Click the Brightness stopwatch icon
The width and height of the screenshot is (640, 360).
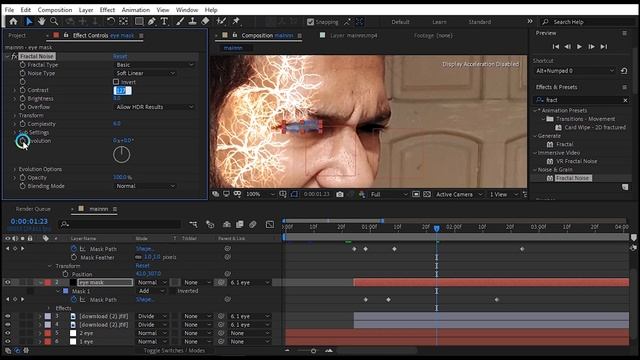(x=22, y=98)
